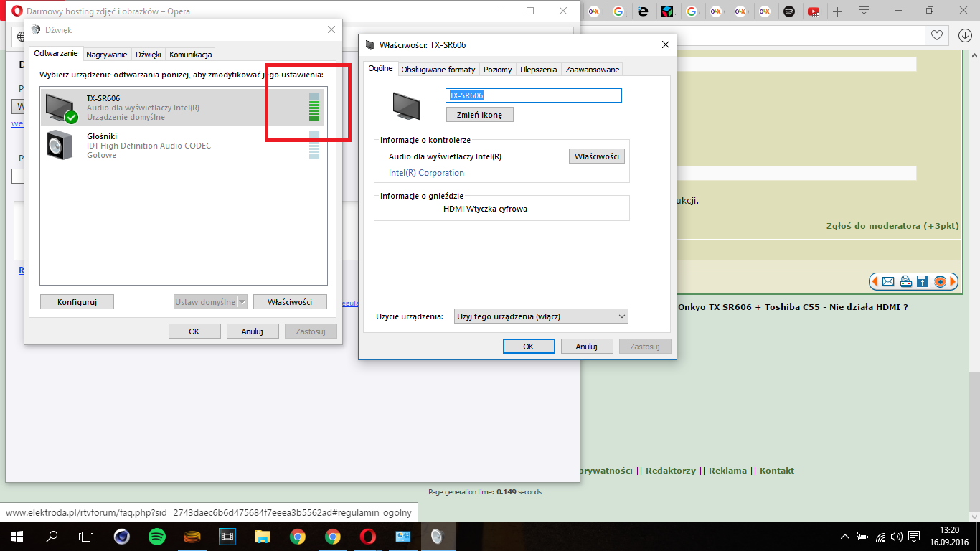Switch to the red YouTube-style browser tab
The width and height of the screenshot is (980, 551).
813,11
